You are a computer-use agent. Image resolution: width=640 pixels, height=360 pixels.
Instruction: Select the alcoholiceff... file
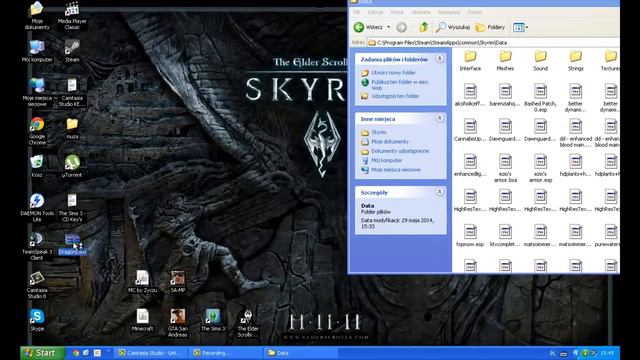(470, 95)
